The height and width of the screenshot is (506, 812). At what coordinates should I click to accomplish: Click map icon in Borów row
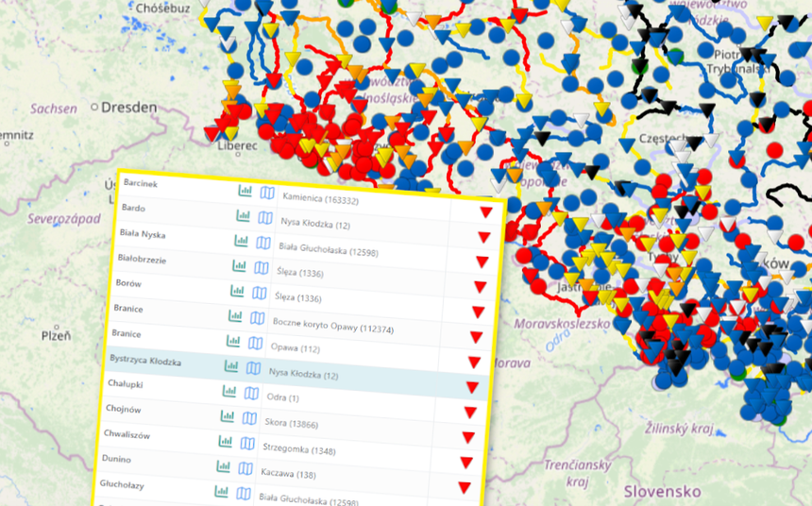coord(260,293)
